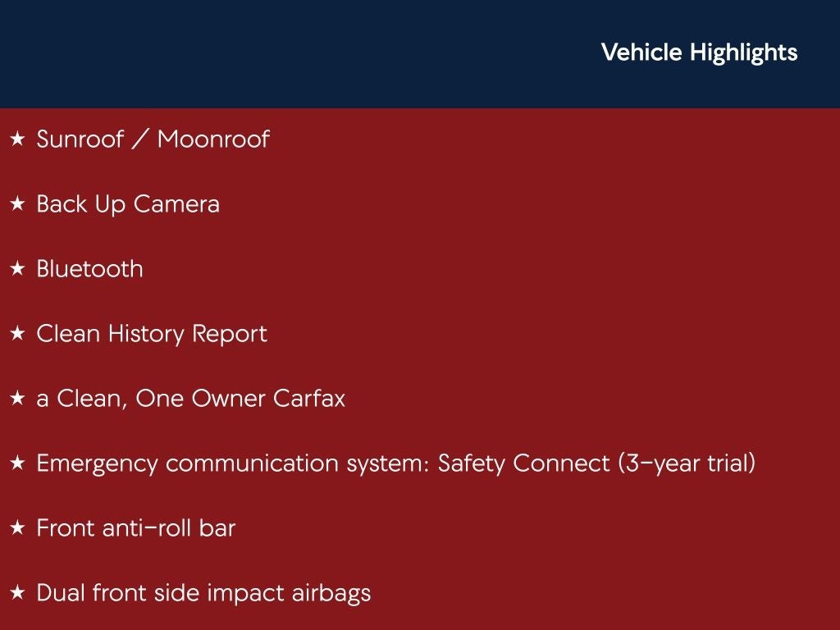Screen dimensions: 840x630
Task: Click the Clean History Report text
Action: (152, 334)
